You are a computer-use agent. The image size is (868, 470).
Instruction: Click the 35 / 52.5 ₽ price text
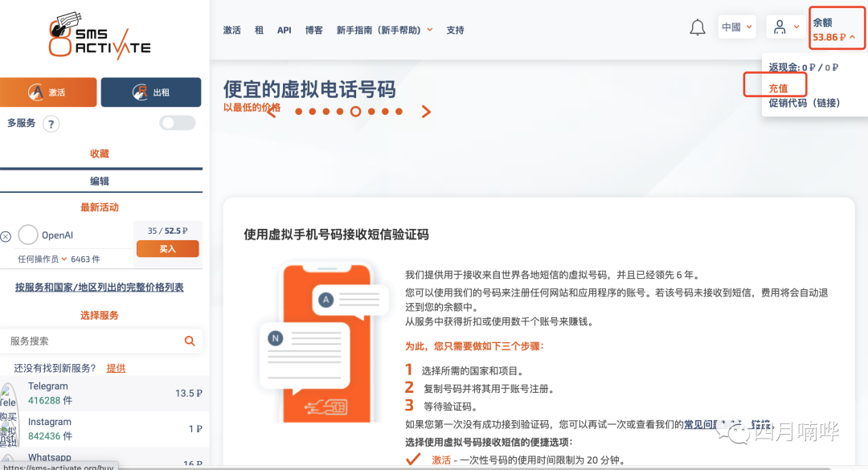167,231
